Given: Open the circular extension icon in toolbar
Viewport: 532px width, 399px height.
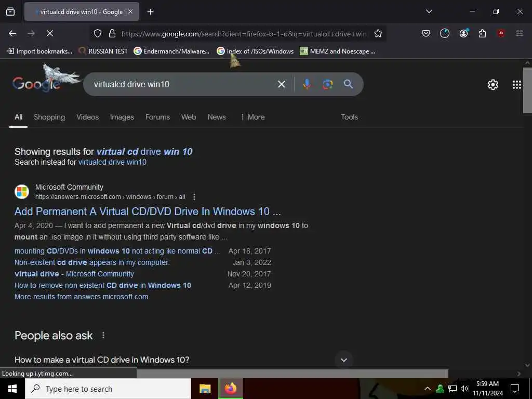Looking at the screenshot, I should pyautogui.click(x=445, y=33).
